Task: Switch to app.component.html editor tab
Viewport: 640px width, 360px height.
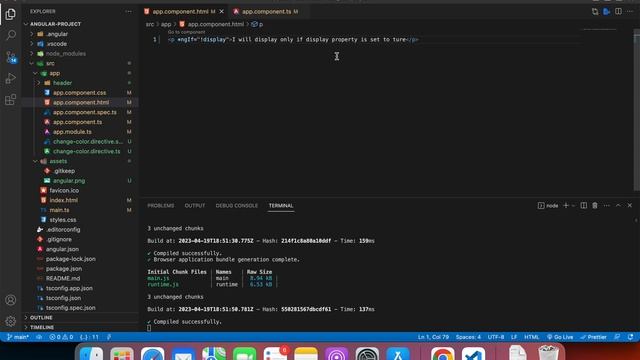Action: pyautogui.click(x=180, y=11)
